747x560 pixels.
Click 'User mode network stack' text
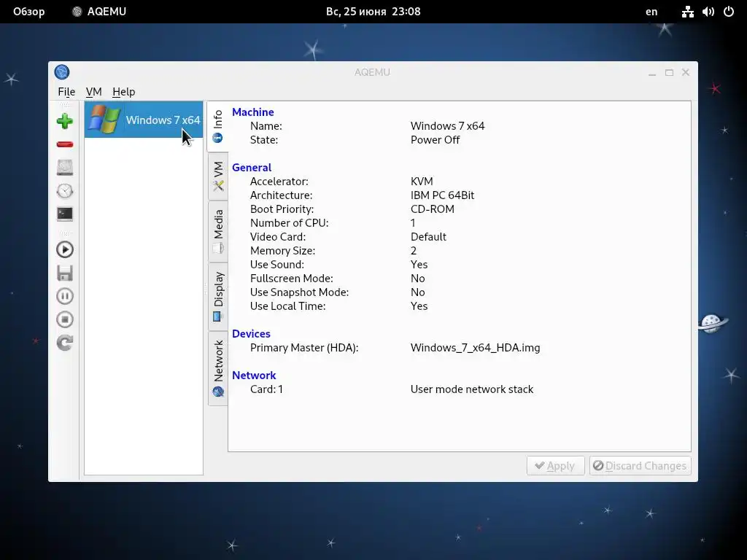coord(472,389)
